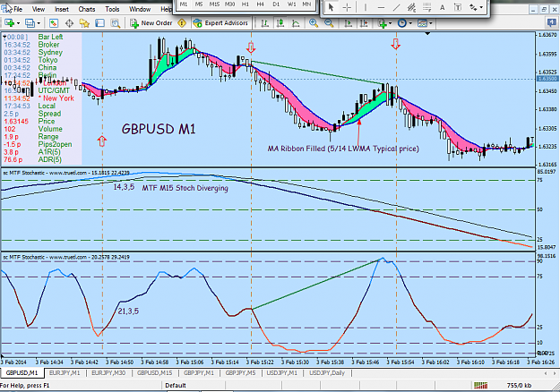Image resolution: width=560 pixels, height=392 pixels.
Task: Expand the Profiles dropdown arrow
Action: [x=39, y=23]
